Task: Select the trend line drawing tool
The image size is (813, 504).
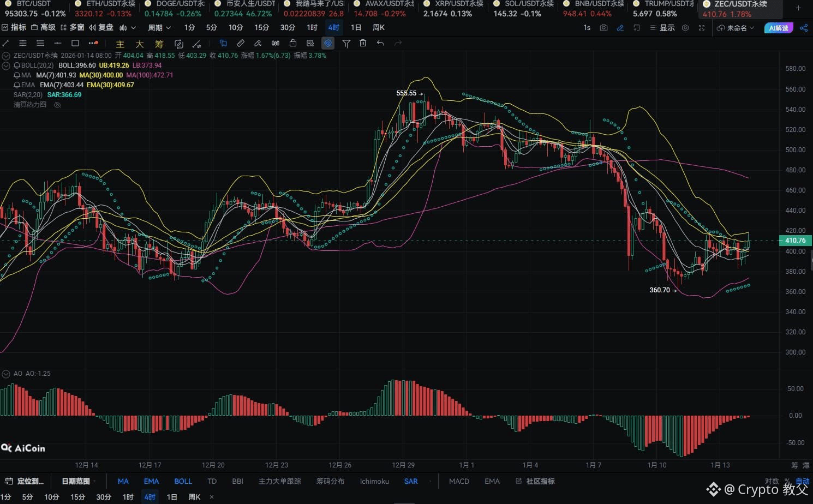Action: [x=5, y=43]
